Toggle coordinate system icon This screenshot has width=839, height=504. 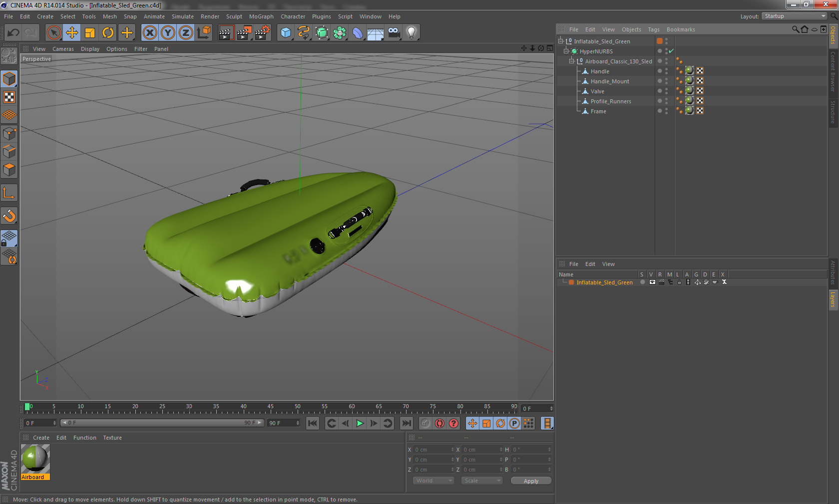coord(204,33)
